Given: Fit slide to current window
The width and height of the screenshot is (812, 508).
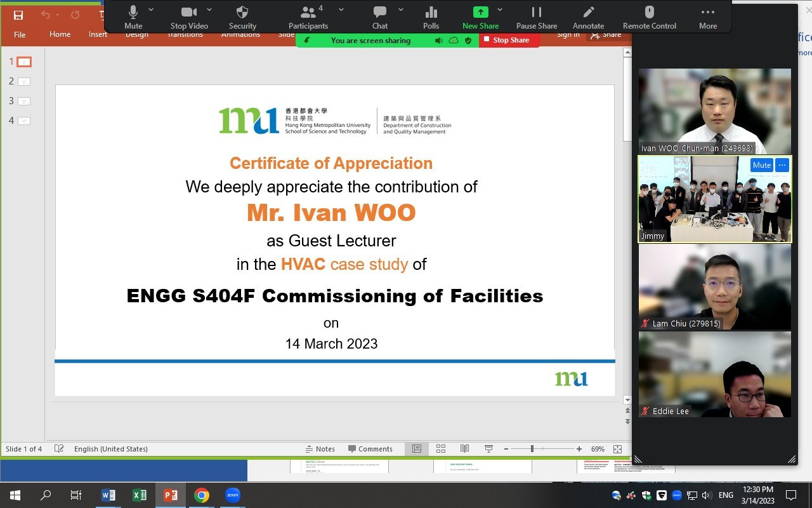Looking at the screenshot, I should click(x=617, y=449).
